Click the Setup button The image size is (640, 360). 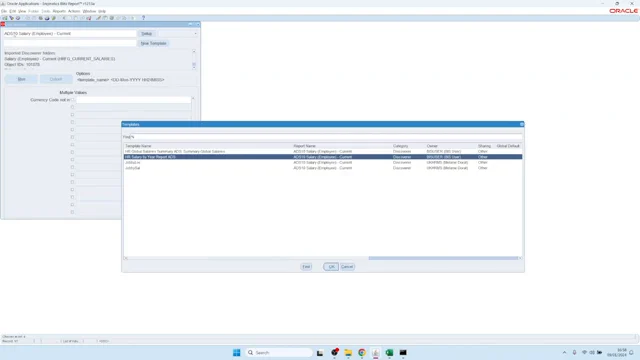click(x=147, y=33)
